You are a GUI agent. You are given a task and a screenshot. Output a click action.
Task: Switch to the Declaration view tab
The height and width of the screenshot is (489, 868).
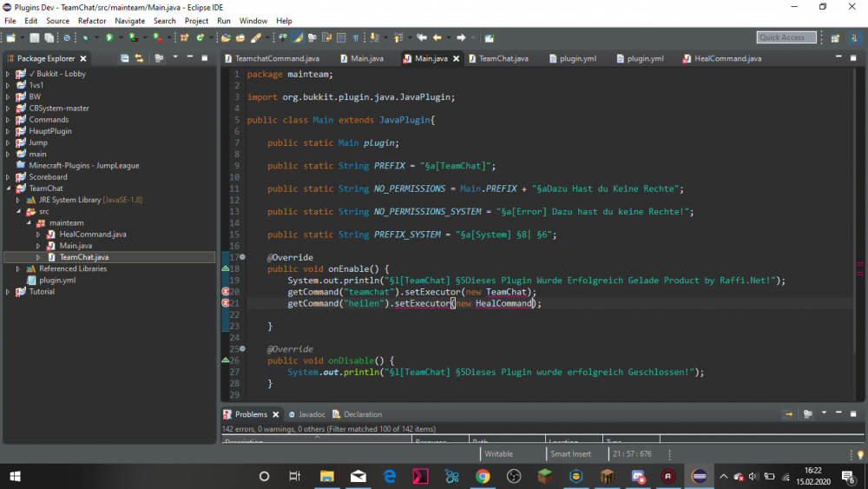[357, 414]
